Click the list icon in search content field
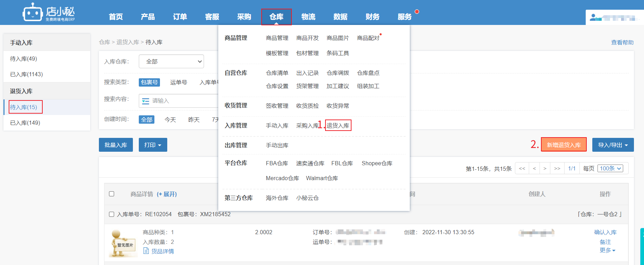The height and width of the screenshot is (265, 644). click(x=146, y=101)
